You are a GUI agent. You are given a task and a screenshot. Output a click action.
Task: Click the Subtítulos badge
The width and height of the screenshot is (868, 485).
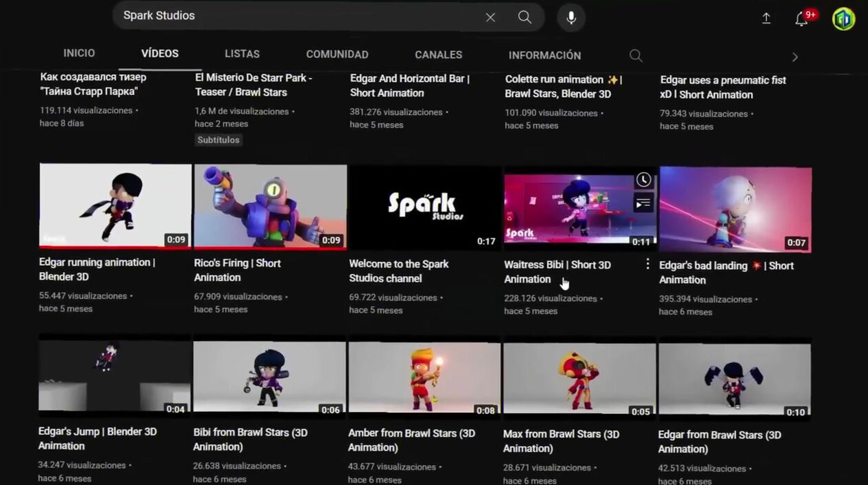(218, 140)
